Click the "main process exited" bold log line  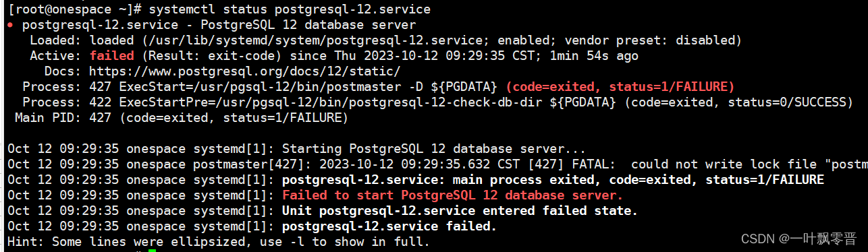tap(553, 180)
